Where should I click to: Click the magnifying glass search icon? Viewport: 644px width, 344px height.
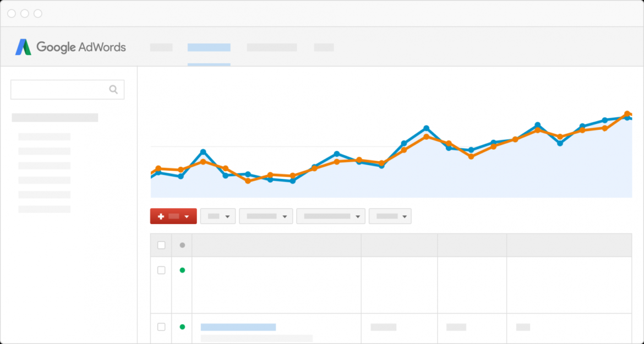click(x=113, y=89)
